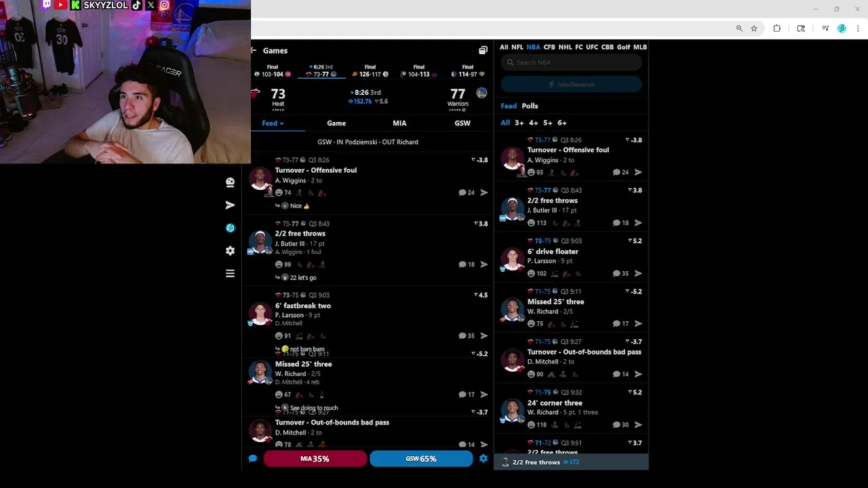Share the 6' drive floater play in right feed

click(638, 273)
